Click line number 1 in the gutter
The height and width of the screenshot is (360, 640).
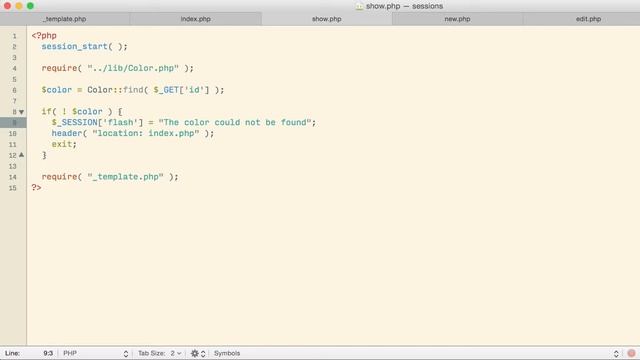pyautogui.click(x=14, y=36)
